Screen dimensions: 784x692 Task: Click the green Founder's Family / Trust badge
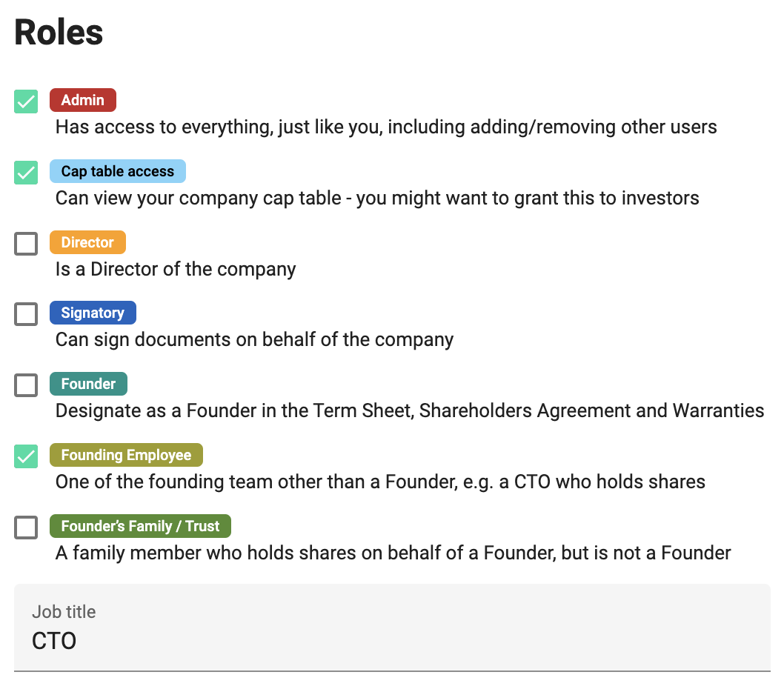[140, 526]
